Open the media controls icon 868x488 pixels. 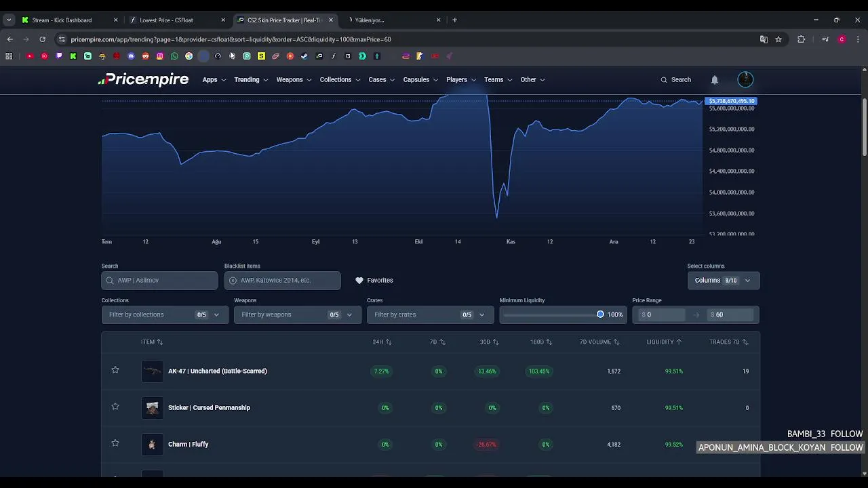pos(825,39)
